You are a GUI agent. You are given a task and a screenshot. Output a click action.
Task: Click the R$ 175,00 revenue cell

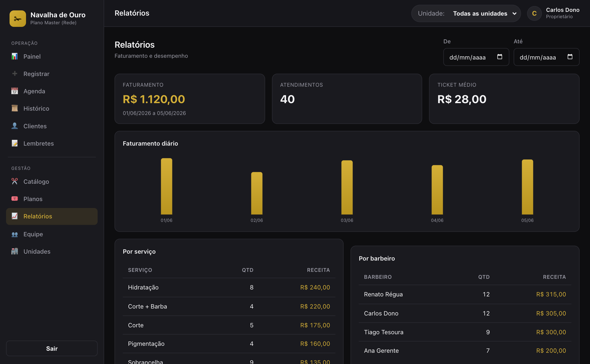click(x=315, y=325)
